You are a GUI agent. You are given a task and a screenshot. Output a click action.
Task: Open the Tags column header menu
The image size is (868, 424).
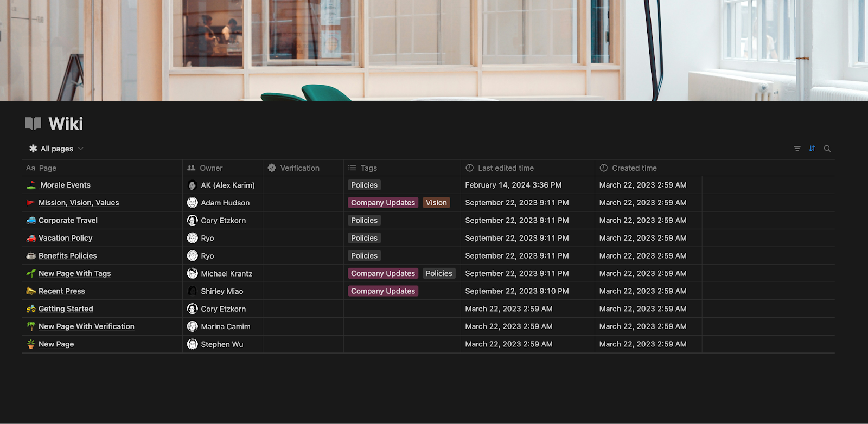point(368,168)
